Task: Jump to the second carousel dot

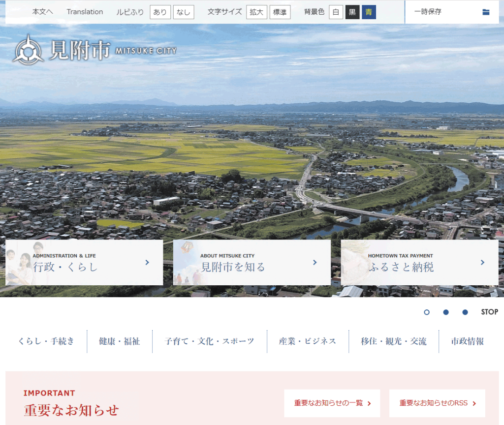Action: [445, 312]
